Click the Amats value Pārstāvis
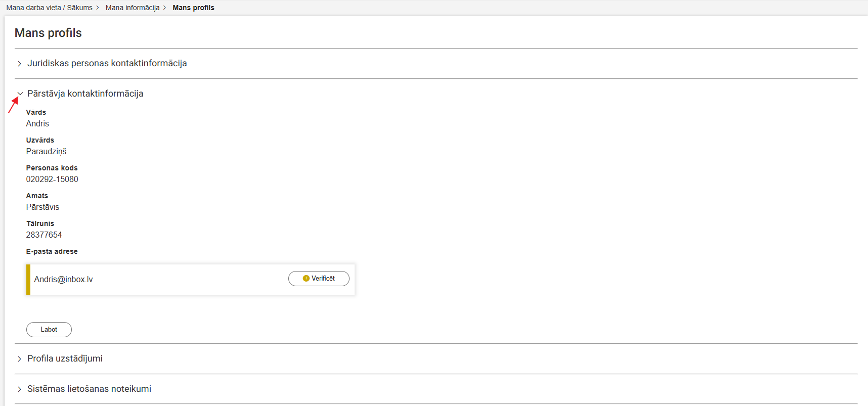The height and width of the screenshot is (406, 868). pyautogui.click(x=42, y=207)
